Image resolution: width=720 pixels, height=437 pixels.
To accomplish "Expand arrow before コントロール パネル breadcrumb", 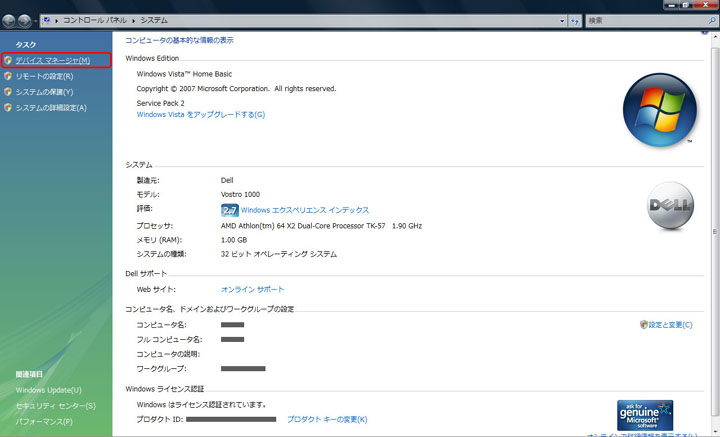I will [56, 21].
